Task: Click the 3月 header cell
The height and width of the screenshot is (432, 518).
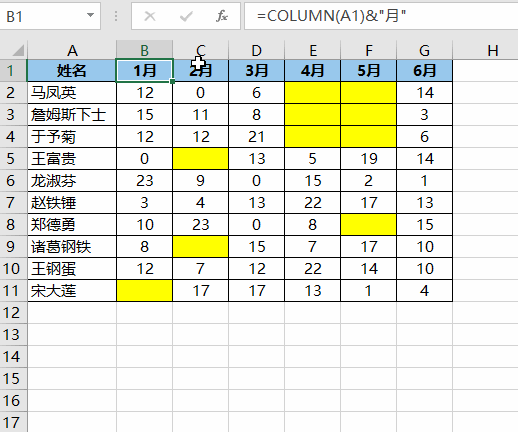Action: (256, 71)
